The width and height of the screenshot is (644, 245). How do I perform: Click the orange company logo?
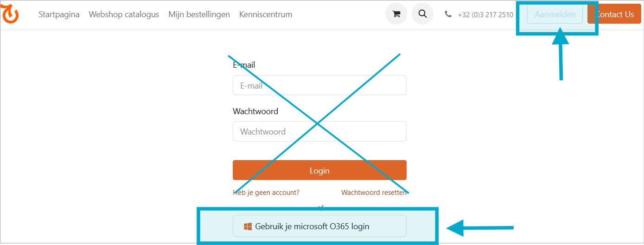point(10,14)
